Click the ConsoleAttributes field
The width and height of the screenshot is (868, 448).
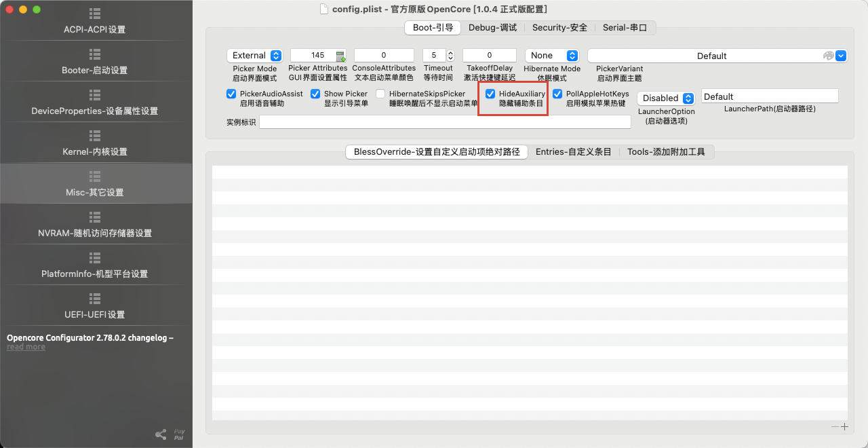click(384, 56)
